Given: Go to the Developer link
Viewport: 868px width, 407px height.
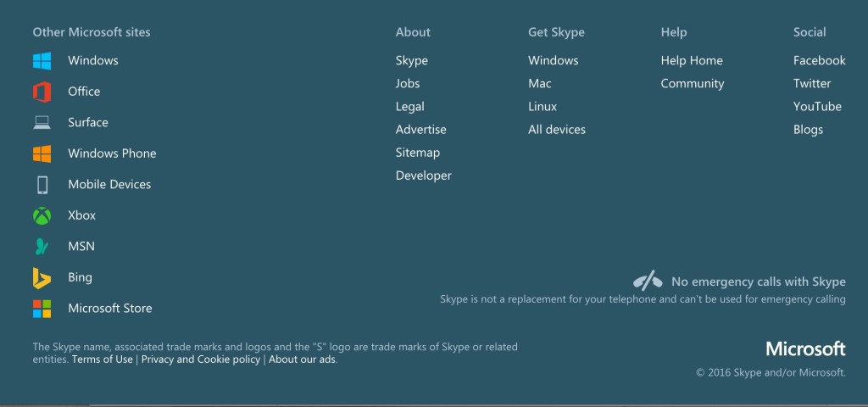Looking at the screenshot, I should tap(424, 176).
